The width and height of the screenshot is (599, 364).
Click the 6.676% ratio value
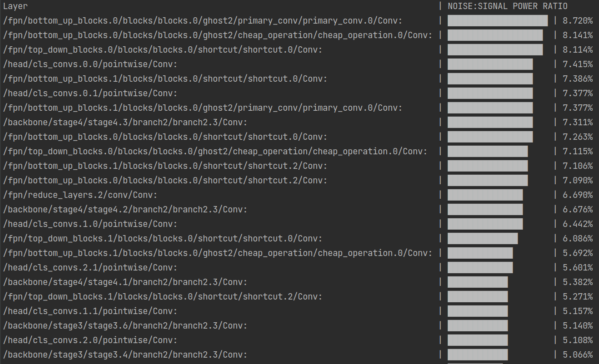click(578, 210)
